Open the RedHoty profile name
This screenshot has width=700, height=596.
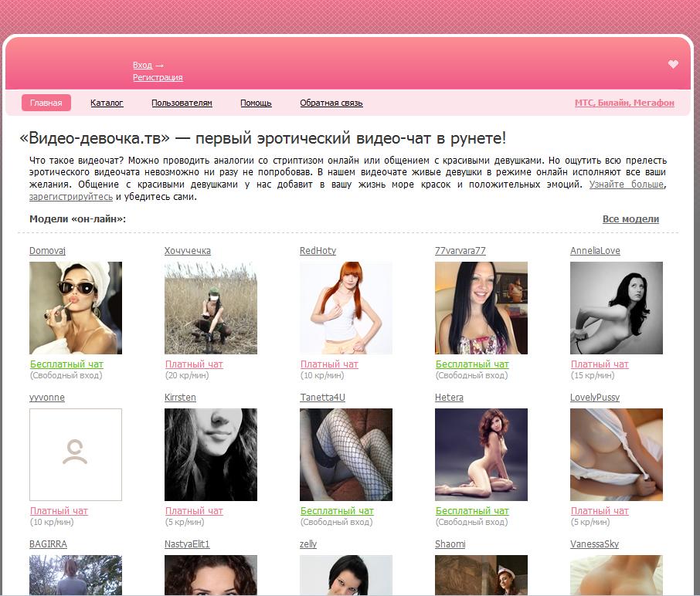pyautogui.click(x=318, y=251)
